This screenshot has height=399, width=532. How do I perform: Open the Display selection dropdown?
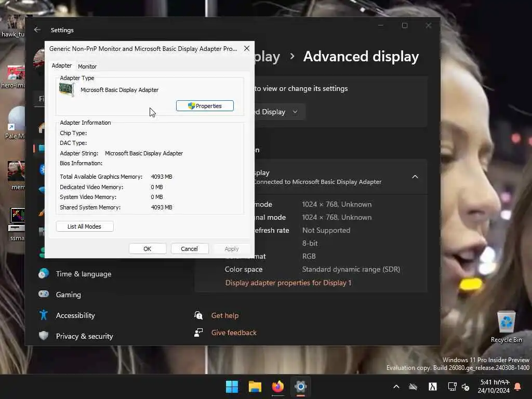pos(280,112)
